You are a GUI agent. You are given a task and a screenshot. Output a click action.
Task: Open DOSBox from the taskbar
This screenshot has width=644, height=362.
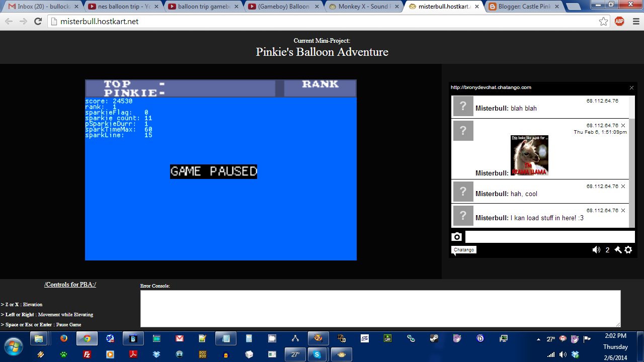[203, 354]
